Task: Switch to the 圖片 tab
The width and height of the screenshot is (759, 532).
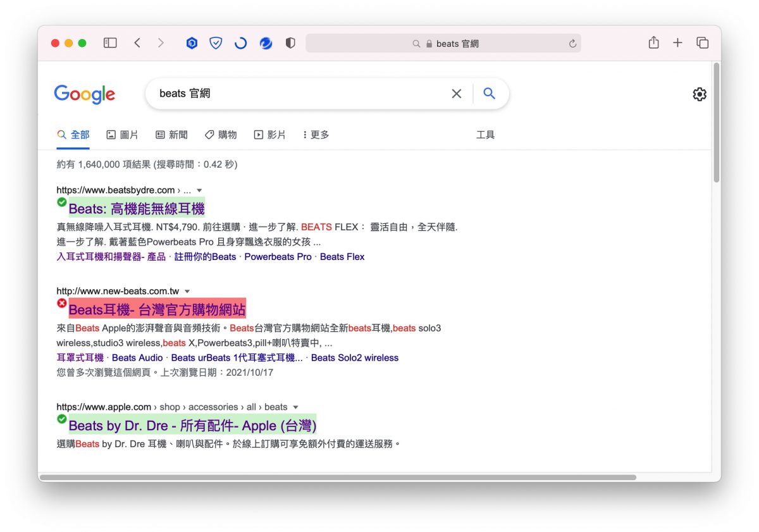Action: 122,135
